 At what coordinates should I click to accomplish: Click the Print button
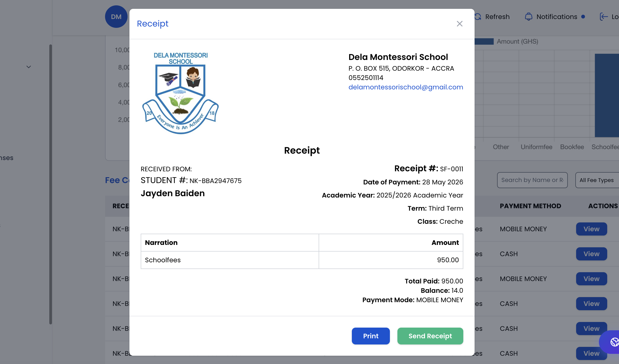coord(371,336)
